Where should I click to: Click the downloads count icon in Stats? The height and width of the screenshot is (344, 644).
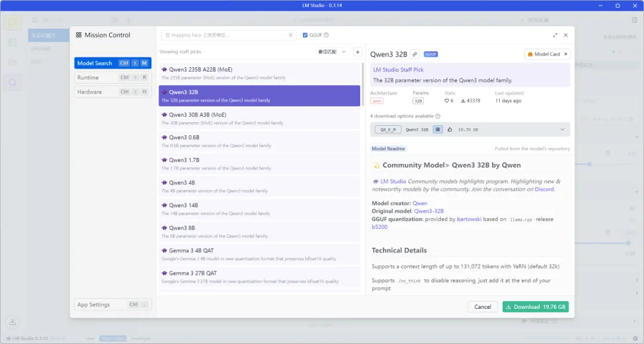463,101
